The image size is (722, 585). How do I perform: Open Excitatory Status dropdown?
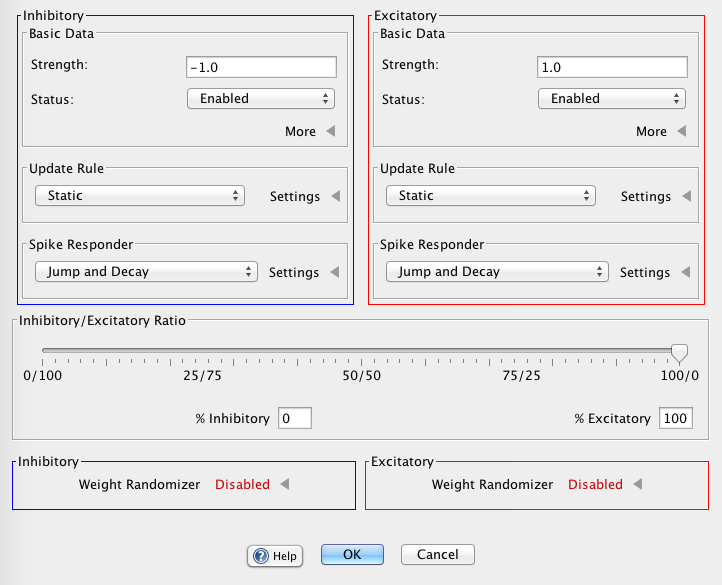[612, 99]
